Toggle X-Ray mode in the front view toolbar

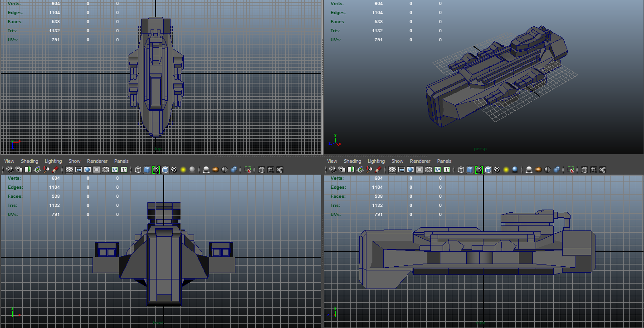(262, 170)
